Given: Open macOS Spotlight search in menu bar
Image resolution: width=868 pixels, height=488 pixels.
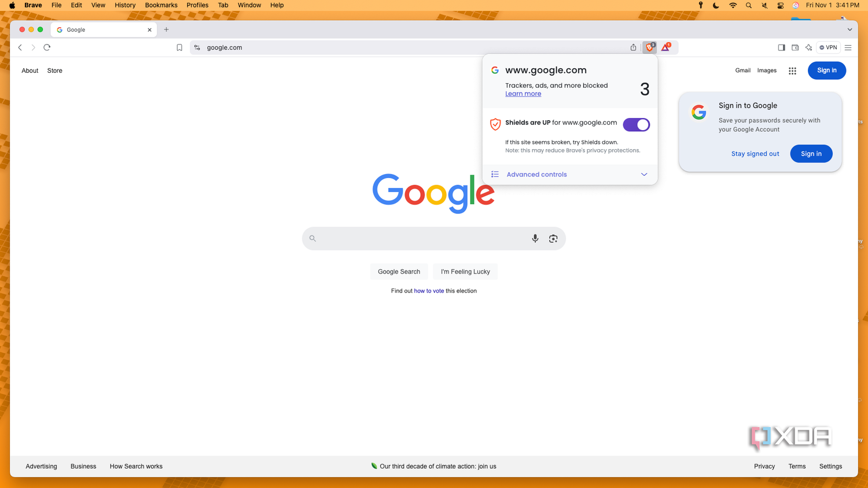Looking at the screenshot, I should [x=749, y=5].
